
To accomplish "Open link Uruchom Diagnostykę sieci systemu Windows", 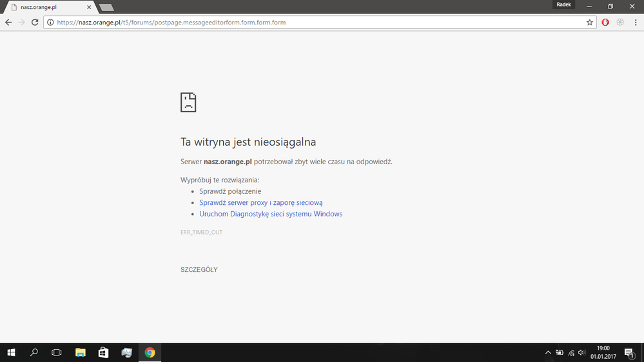I will 271,214.
